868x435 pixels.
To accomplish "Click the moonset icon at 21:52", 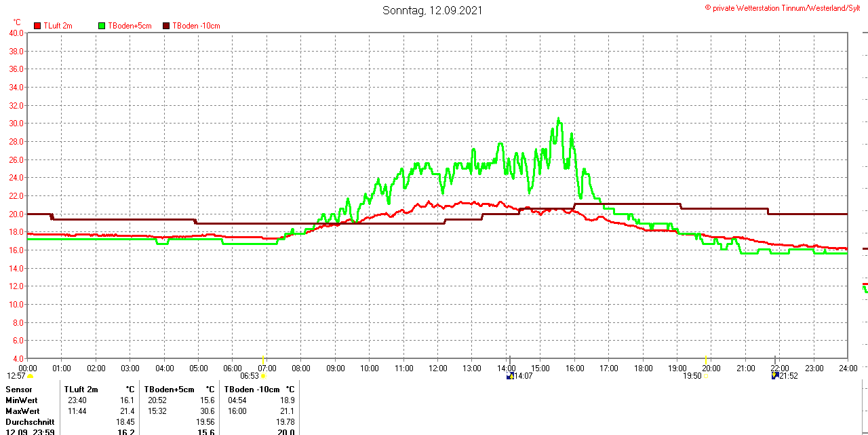I will [x=775, y=376].
